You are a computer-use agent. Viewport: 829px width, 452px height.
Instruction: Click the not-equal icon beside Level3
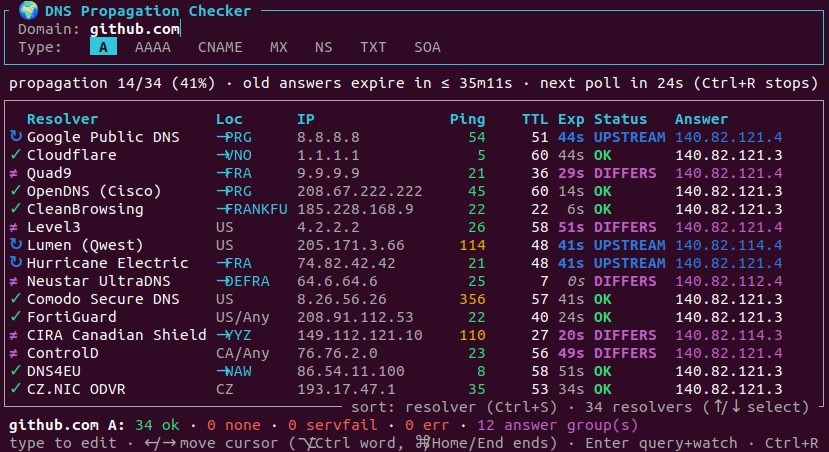coord(14,227)
